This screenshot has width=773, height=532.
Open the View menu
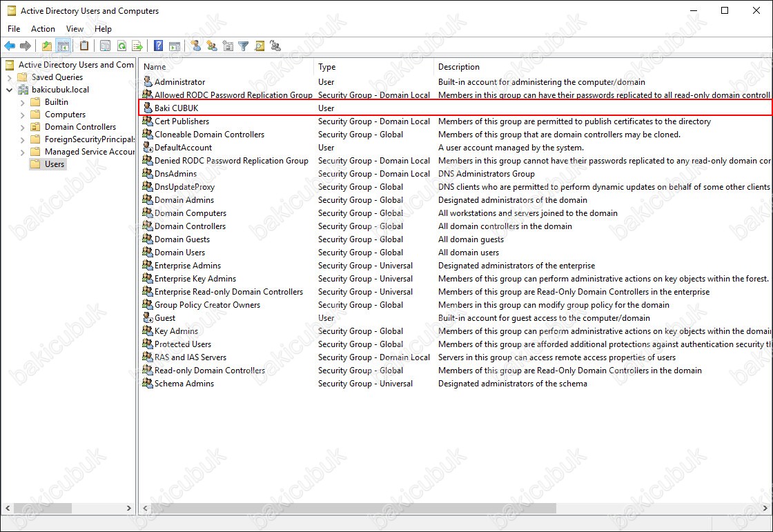tap(75, 28)
